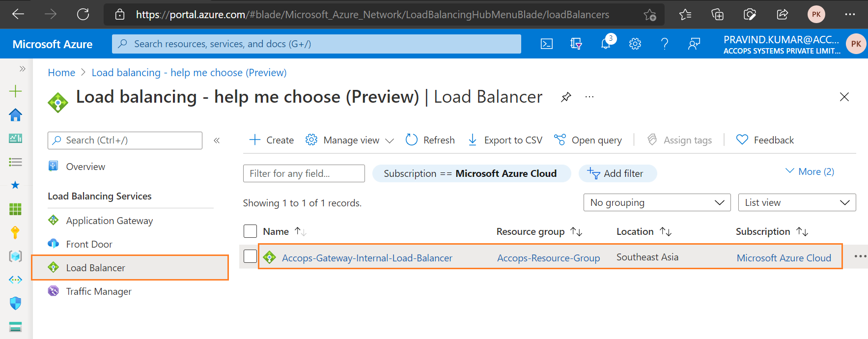Open Accops-Resource-Group link
This screenshot has height=339, width=868.
point(548,258)
